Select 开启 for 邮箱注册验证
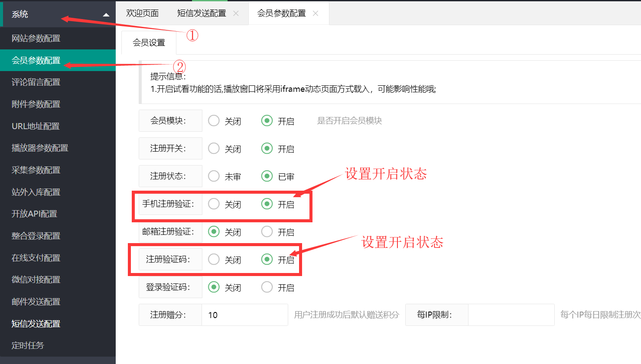The width and height of the screenshot is (641, 364). click(x=267, y=231)
